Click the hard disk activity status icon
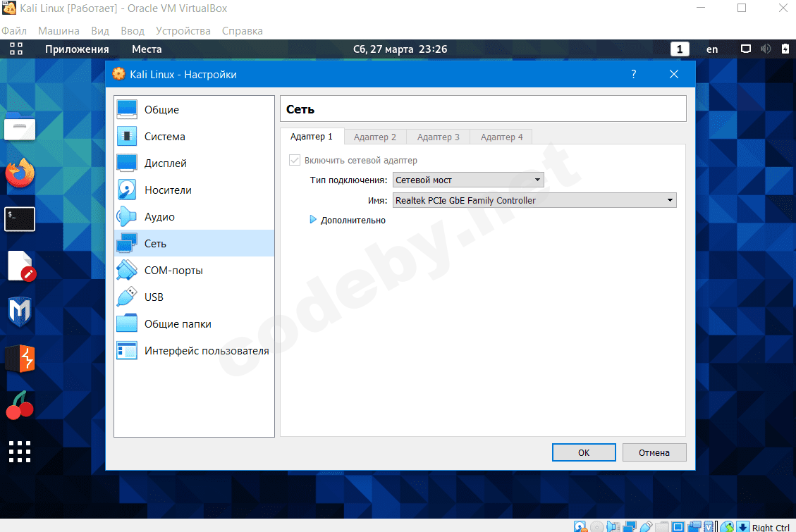Viewport: 796px width, 532px height. [x=580, y=527]
